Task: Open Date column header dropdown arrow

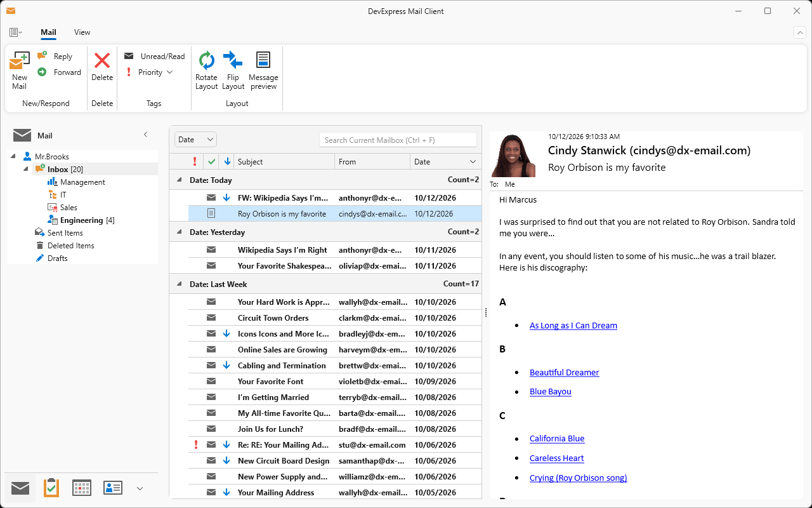Action: click(473, 162)
